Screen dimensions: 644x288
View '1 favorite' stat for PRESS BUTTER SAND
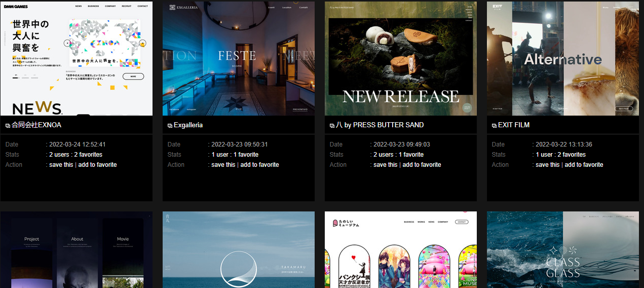(411, 155)
